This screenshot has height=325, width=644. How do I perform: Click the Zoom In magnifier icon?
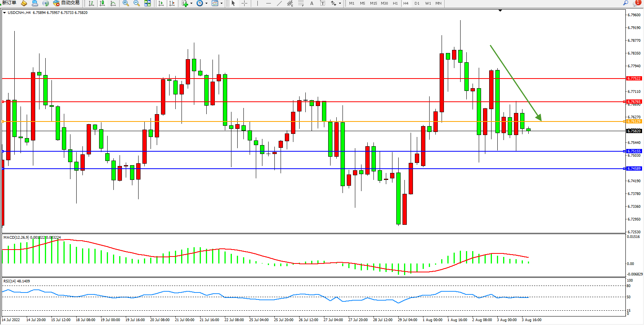[x=126, y=3]
